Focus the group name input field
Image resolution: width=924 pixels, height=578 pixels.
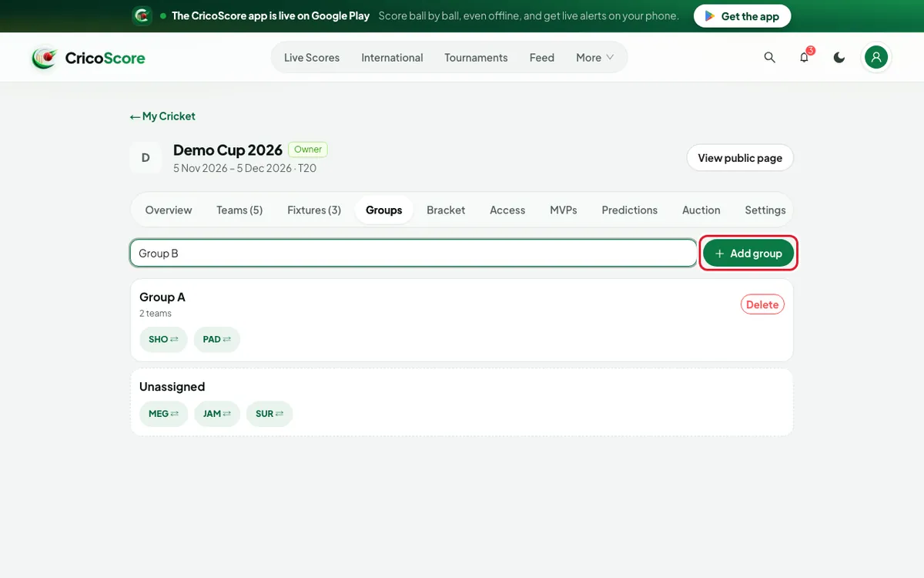[x=413, y=254]
